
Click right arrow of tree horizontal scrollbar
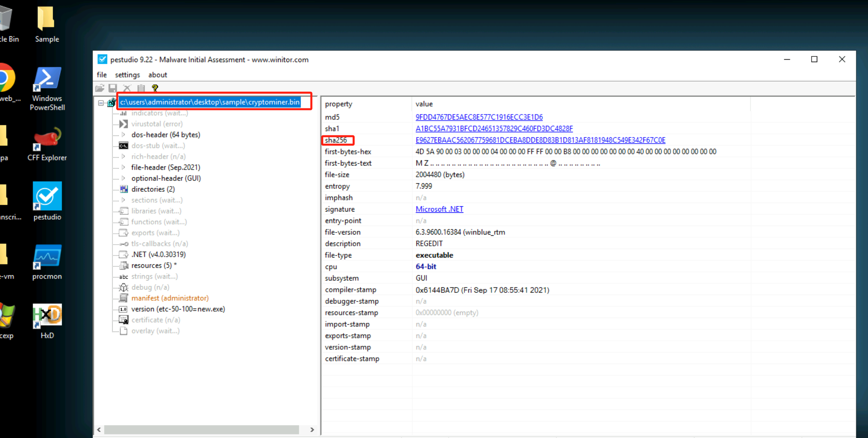pos(312,430)
